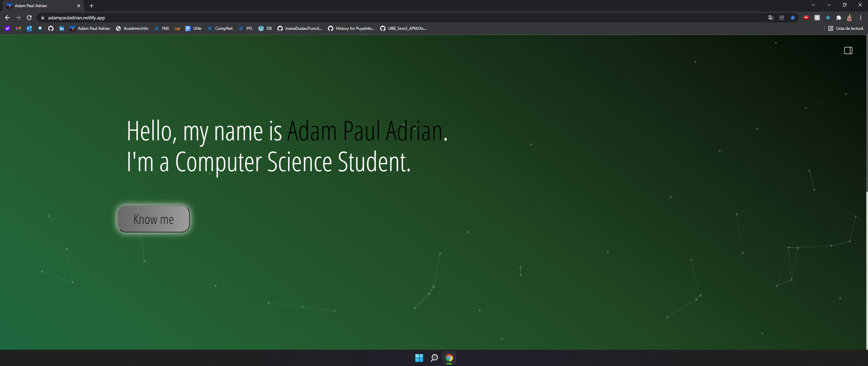
Task: Open the React Developer Tools extension
Action: click(x=828, y=18)
